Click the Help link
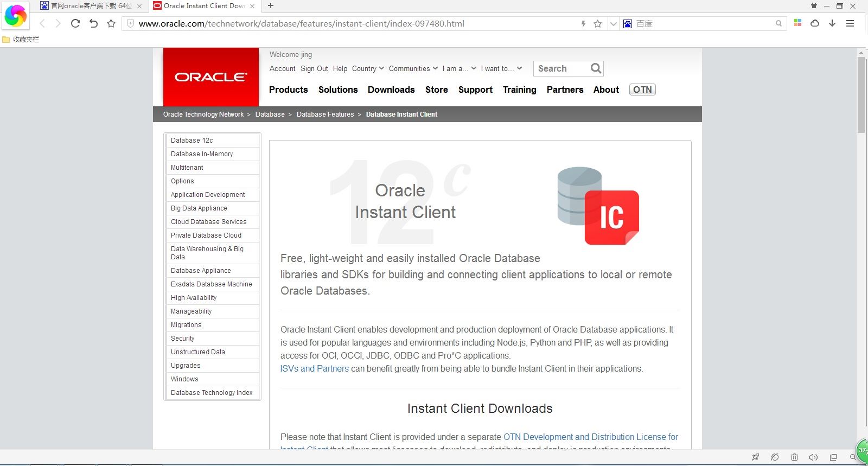 (x=340, y=68)
